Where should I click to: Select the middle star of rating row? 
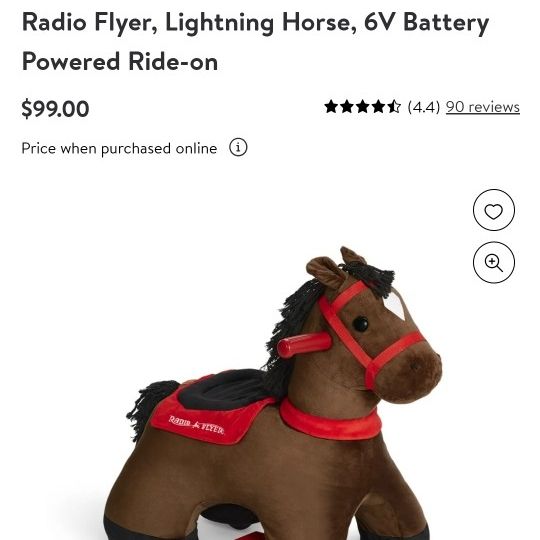coord(363,107)
